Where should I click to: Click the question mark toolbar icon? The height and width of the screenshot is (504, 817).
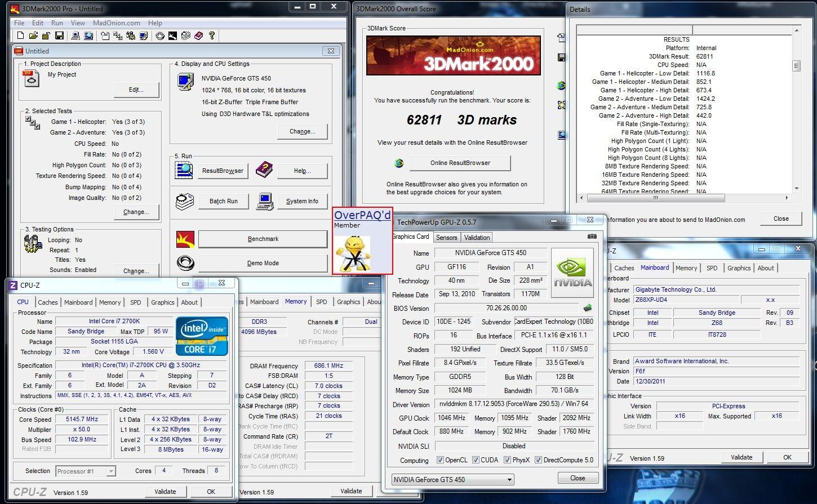[211, 35]
